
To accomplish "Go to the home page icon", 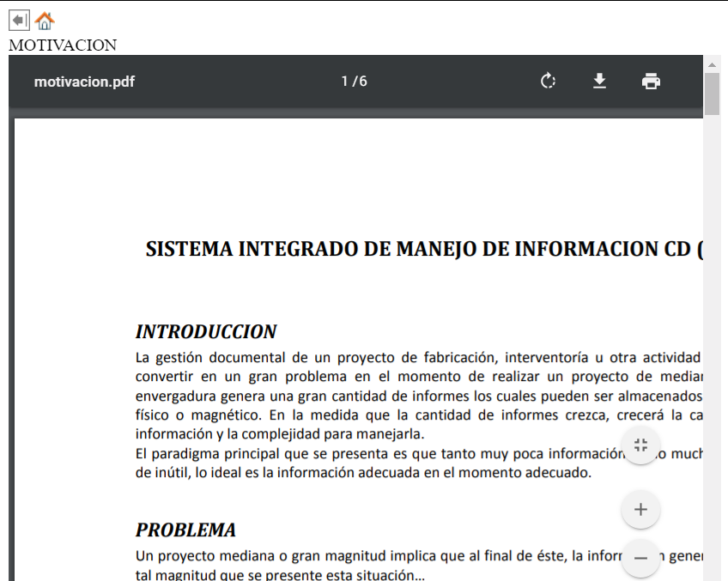I will click(x=45, y=21).
